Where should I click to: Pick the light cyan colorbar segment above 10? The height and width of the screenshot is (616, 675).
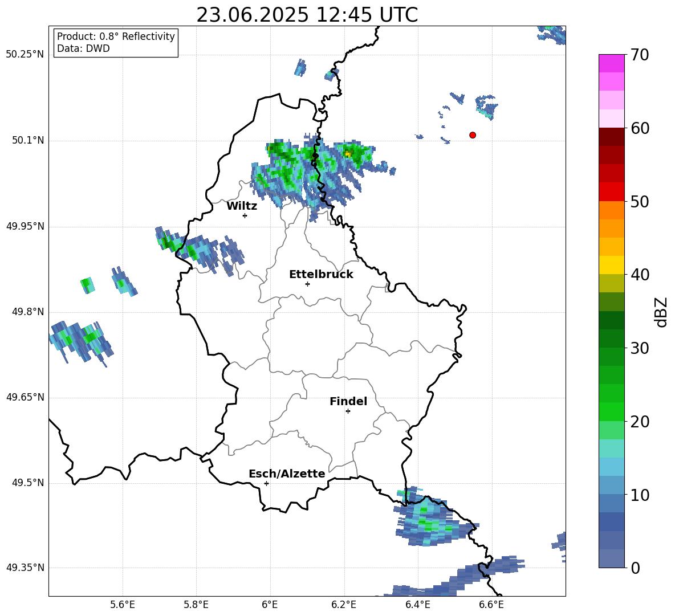pos(611,467)
